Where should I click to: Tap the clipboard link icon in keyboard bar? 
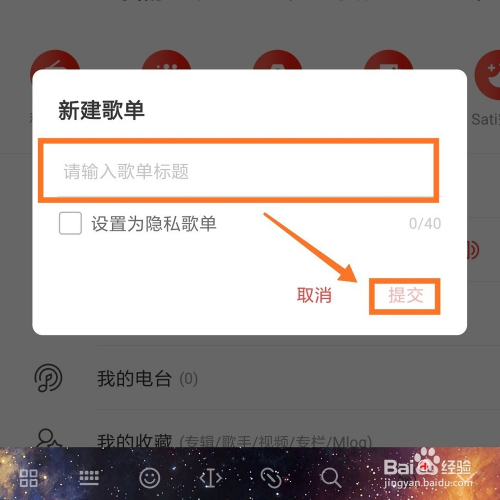pyautogui.click(x=271, y=478)
